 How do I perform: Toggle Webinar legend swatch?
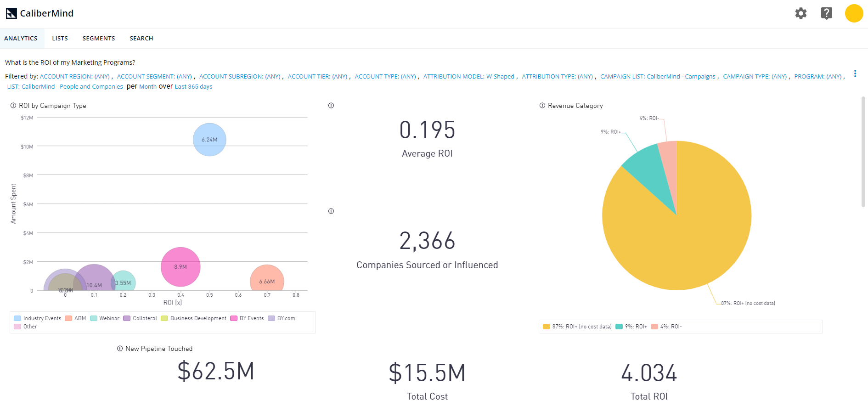click(94, 318)
